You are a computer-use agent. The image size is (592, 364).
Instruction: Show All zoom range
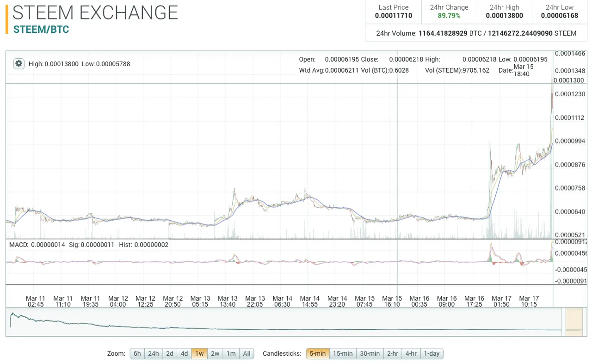[x=247, y=354]
